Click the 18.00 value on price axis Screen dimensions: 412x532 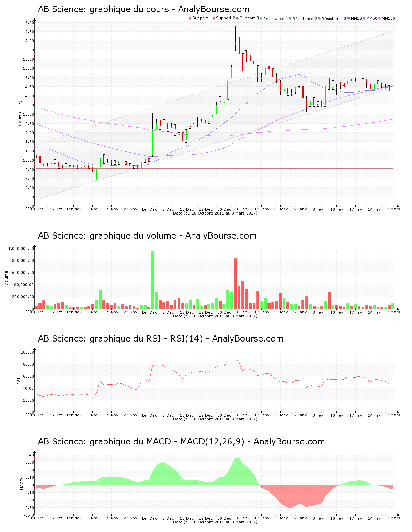point(28,23)
